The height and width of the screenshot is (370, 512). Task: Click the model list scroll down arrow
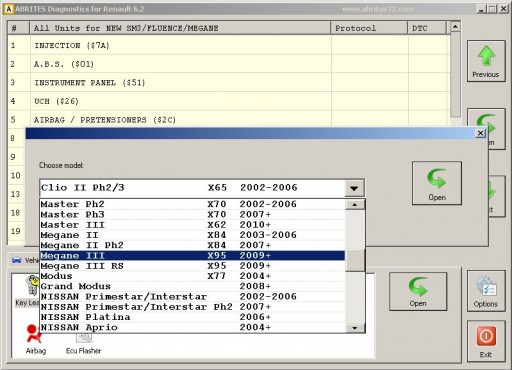point(355,328)
